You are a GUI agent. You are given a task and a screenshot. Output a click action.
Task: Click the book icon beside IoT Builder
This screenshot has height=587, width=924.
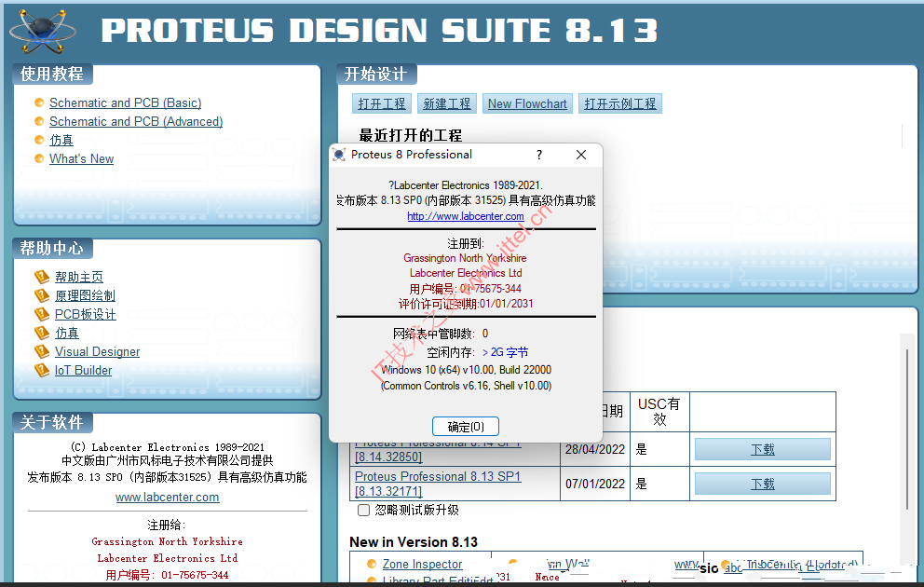click(42, 370)
